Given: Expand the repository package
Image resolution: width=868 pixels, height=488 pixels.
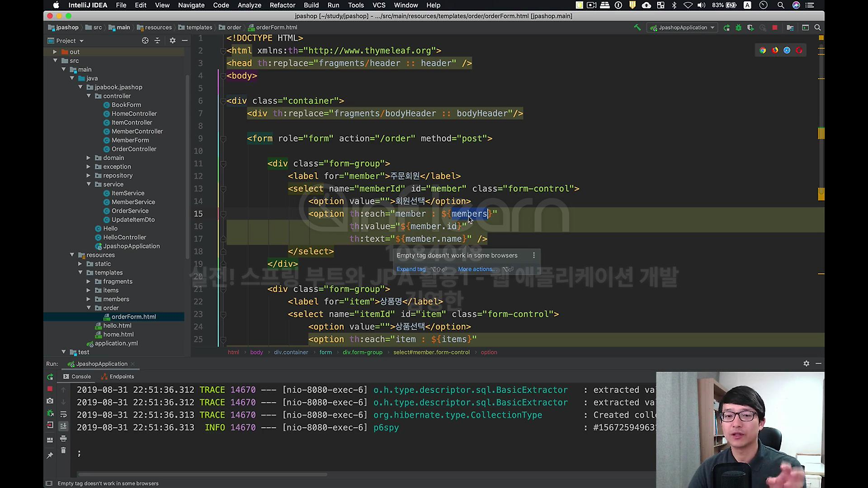Looking at the screenshot, I should click(x=88, y=176).
